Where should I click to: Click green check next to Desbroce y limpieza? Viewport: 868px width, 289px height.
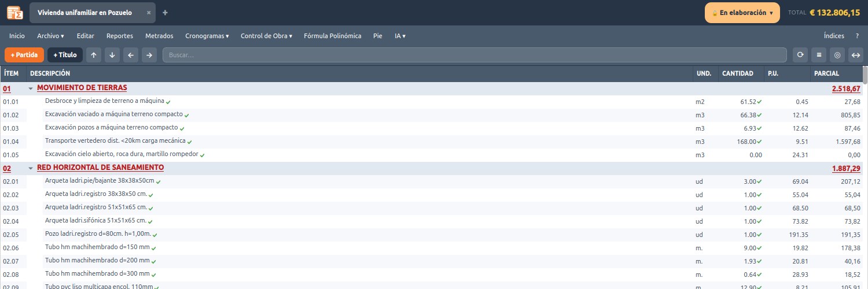pos(168,102)
